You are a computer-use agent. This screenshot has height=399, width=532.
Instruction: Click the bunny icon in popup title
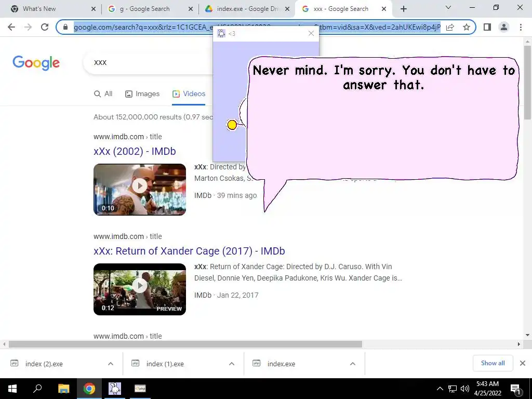tap(221, 33)
